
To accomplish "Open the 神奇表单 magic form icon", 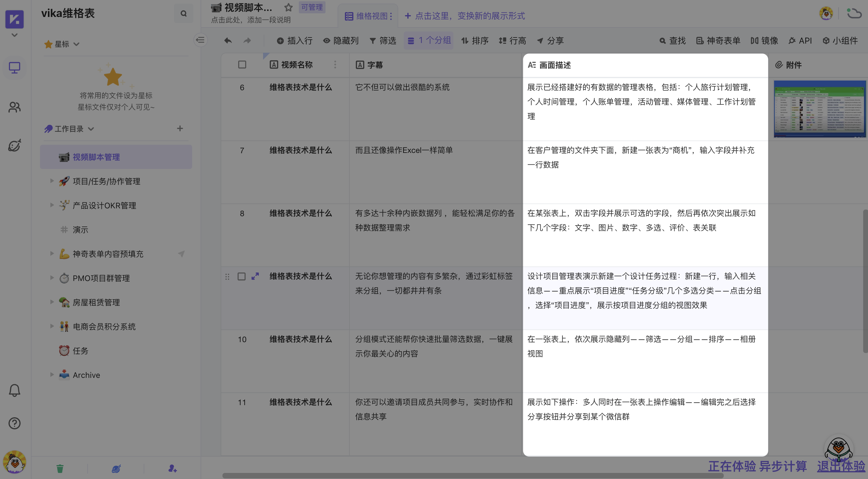I will 718,40.
